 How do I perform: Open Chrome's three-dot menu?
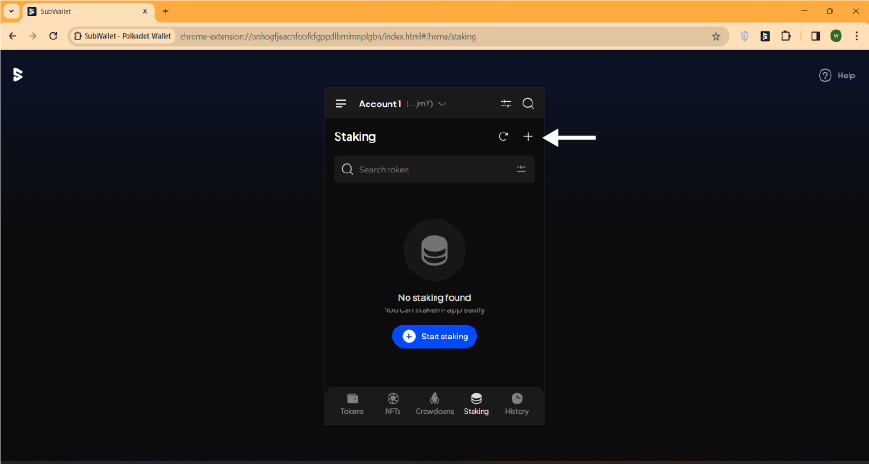856,36
